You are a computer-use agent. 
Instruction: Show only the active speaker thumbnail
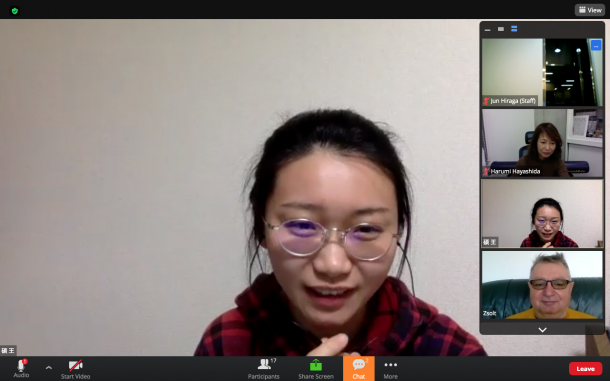501,29
